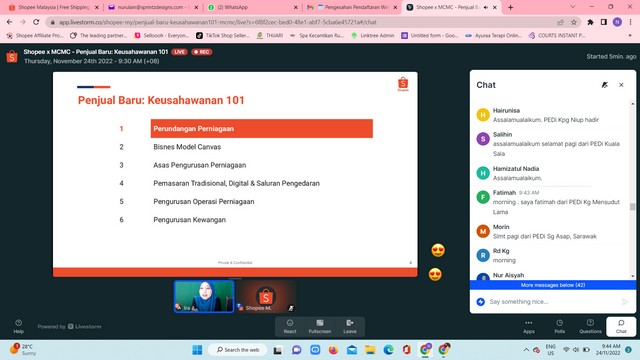Screen dimensions: 640x360
Task: Leave the Livestorm session
Action: [x=350, y=327]
